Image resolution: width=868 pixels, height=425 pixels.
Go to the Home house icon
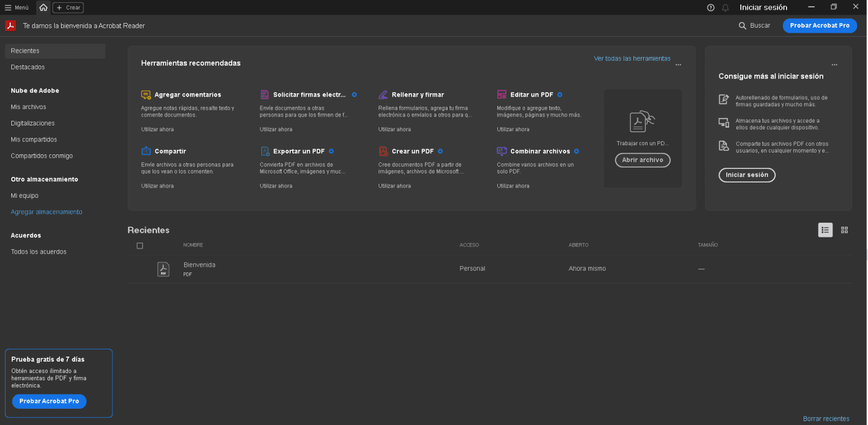[x=44, y=7]
